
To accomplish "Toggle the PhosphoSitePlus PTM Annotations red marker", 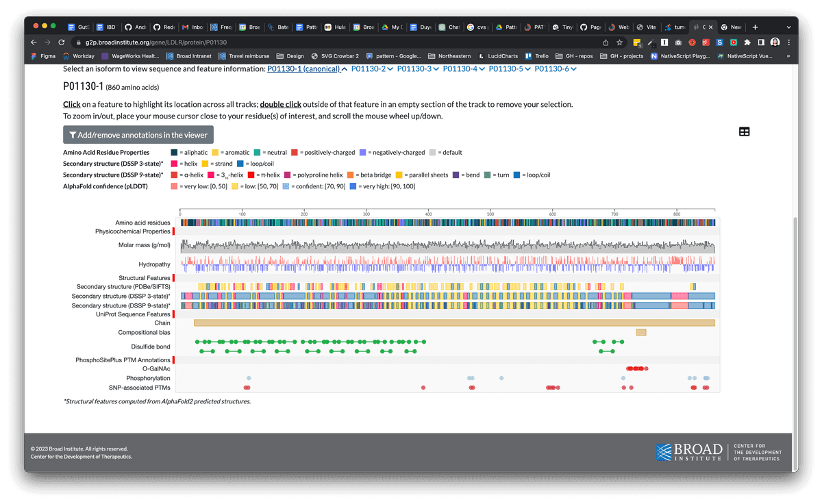I will click(174, 360).
